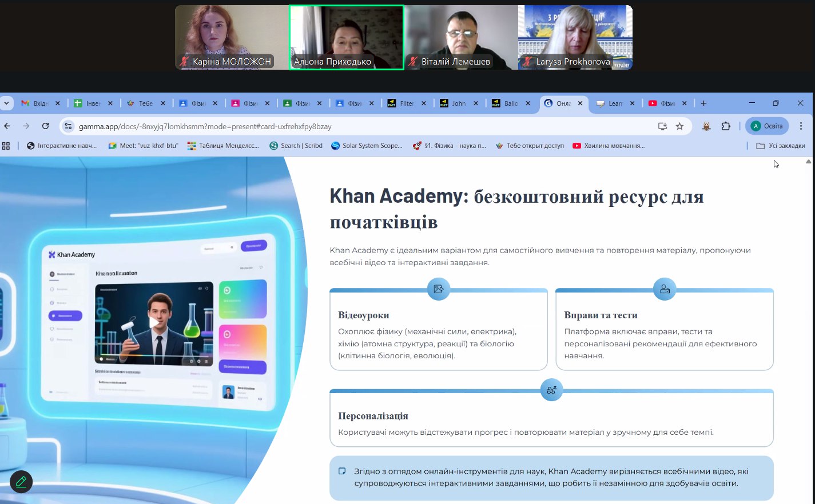The image size is (815, 504).
Task: Open the Extensions puzzle icon
Action: pyautogui.click(x=726, y=126)
